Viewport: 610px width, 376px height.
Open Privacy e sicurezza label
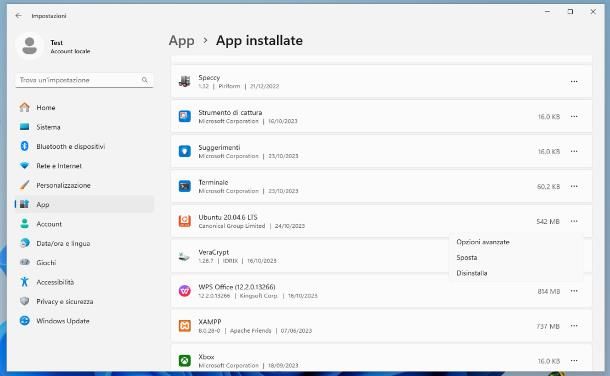[x=65, y=302]
